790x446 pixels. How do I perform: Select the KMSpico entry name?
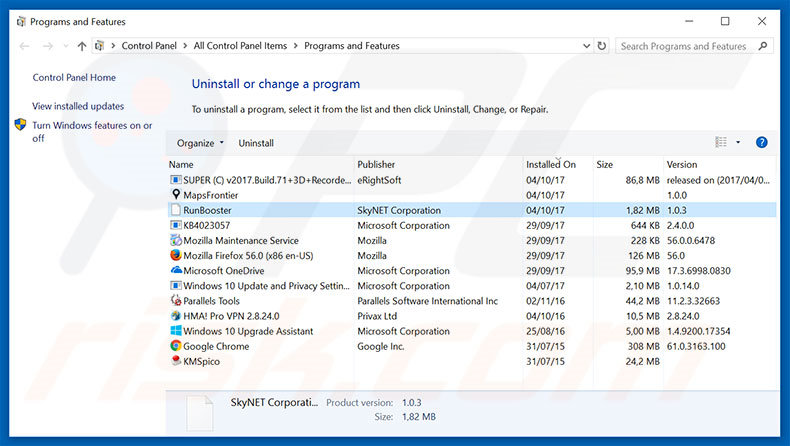click(x=202, y=361)
